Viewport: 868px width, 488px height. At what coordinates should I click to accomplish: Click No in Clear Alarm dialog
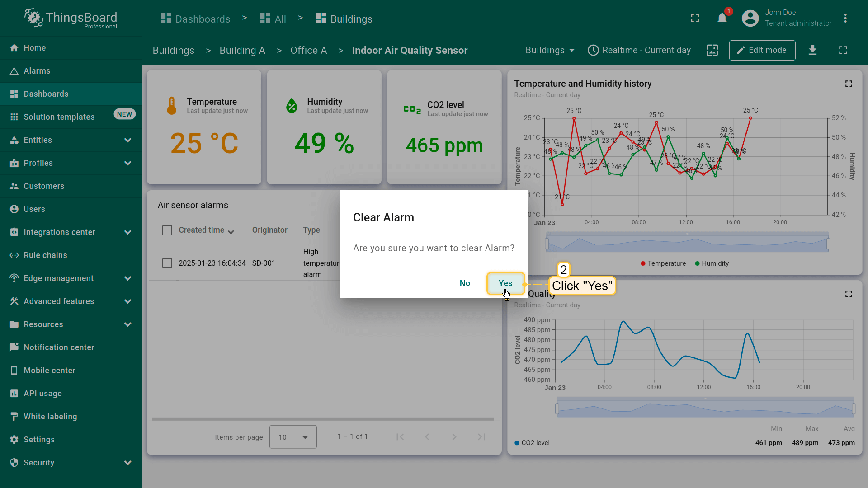pyautogui.click(x=465, y=283)
